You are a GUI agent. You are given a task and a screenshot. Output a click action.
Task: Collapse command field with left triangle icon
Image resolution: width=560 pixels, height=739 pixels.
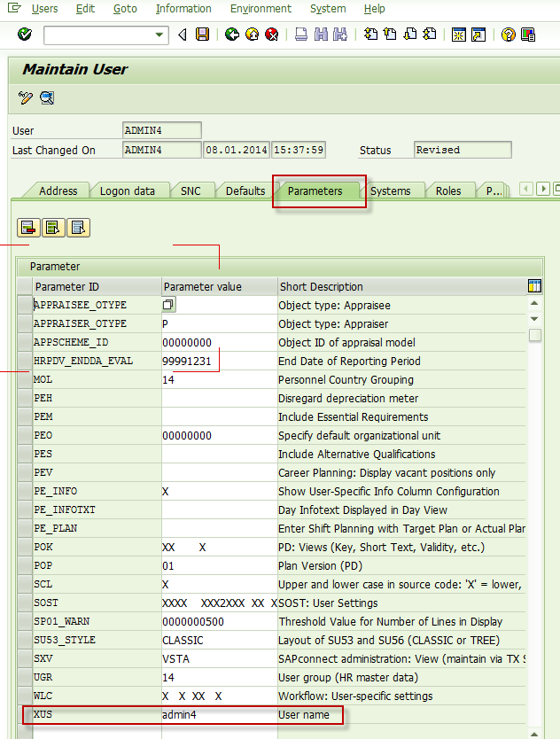(x=183, y=35)
